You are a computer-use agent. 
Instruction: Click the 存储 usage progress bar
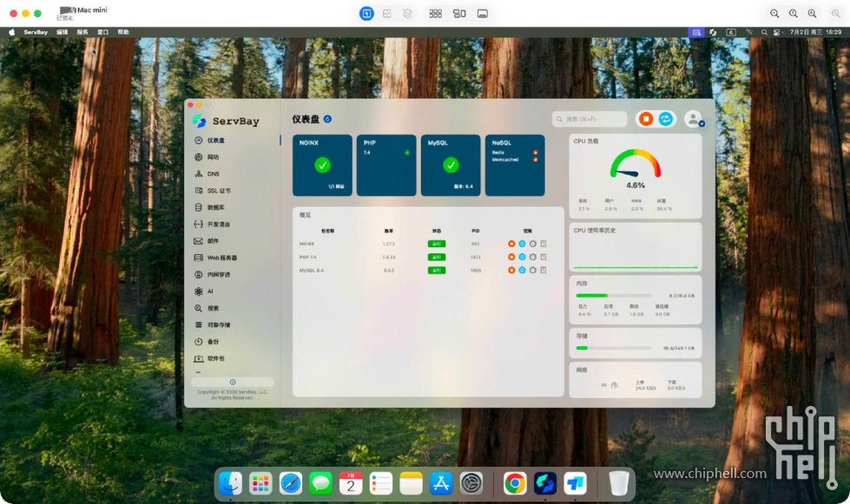coord(614,348)
